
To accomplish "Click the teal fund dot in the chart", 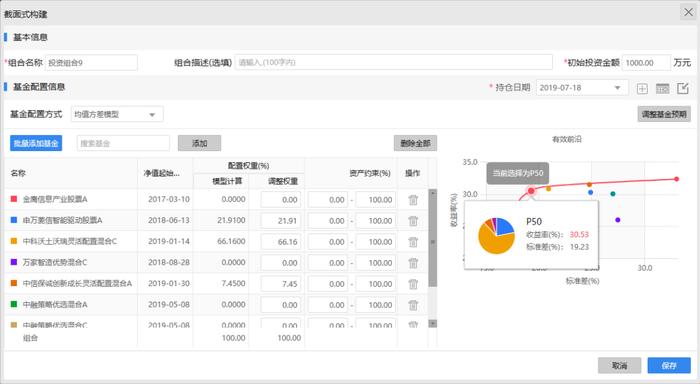I will 613,194.
